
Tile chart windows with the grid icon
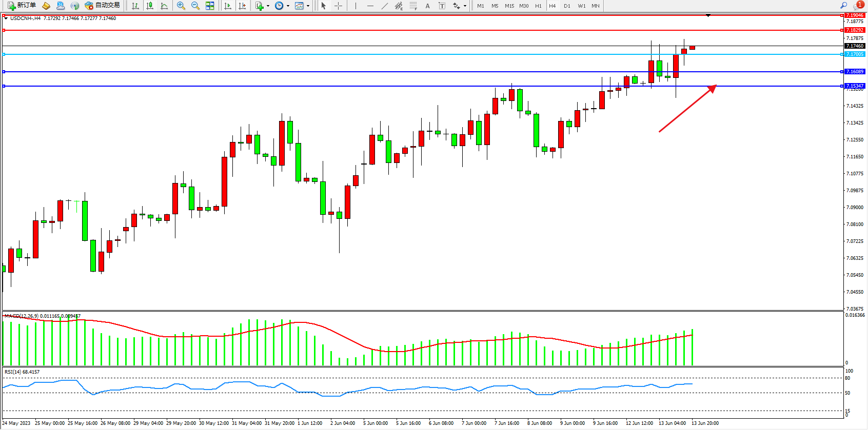(x=210, y=6)
